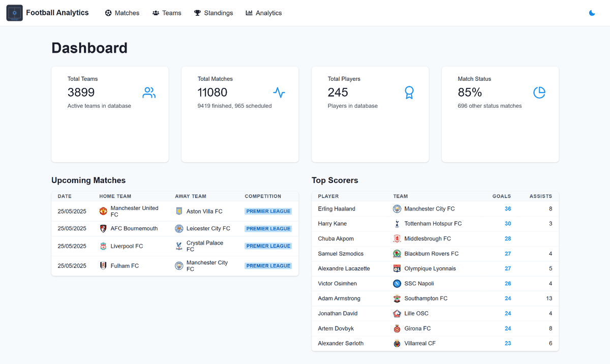610x364 pixels.
Task: Click the Middlesbrough FC crest
Action: [397, 238]
